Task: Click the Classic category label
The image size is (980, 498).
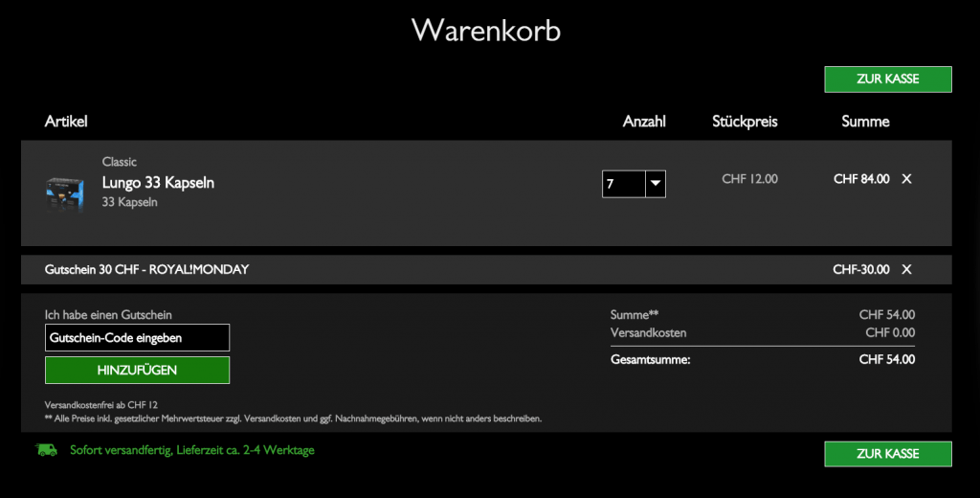Action: pyautogui.click(x=120, y=162)
